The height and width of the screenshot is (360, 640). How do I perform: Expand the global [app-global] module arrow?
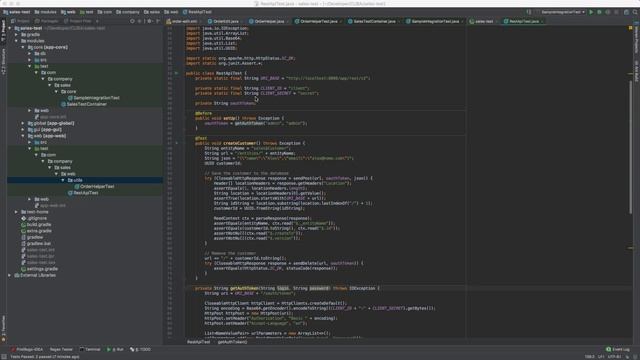point(23,123)
